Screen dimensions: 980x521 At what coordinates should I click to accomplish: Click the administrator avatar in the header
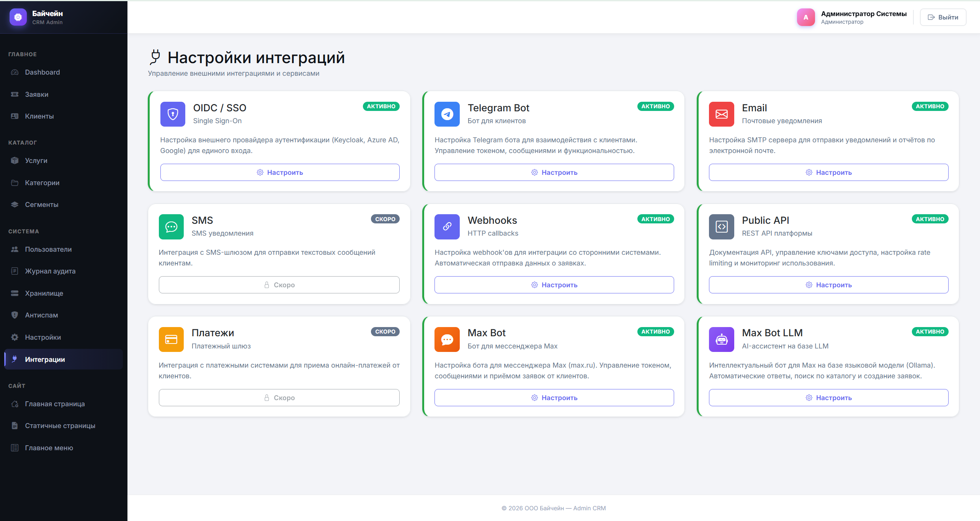click(805, 17)
